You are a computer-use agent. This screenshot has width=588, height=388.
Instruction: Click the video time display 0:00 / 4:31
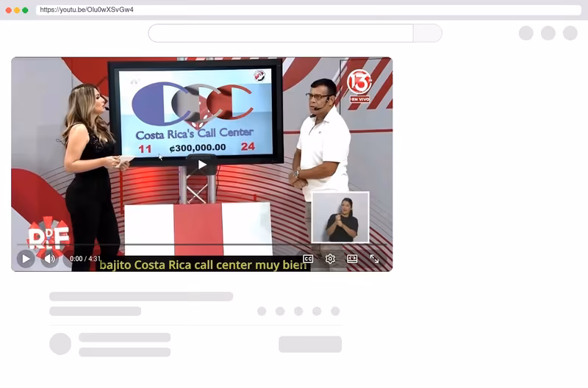(x=85, y=259)
